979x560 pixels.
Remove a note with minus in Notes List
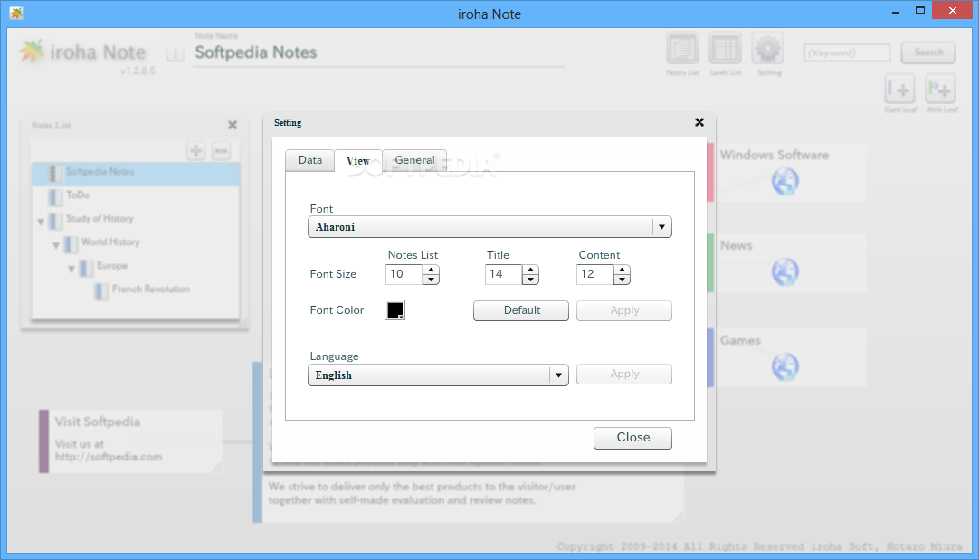tap(221, 150)
